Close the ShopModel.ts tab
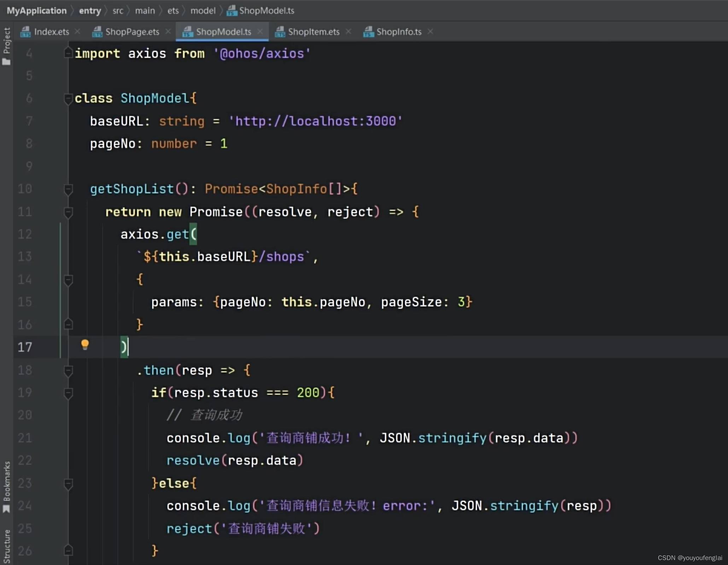The height and width of the screenshot is (565, 728). 260,31
